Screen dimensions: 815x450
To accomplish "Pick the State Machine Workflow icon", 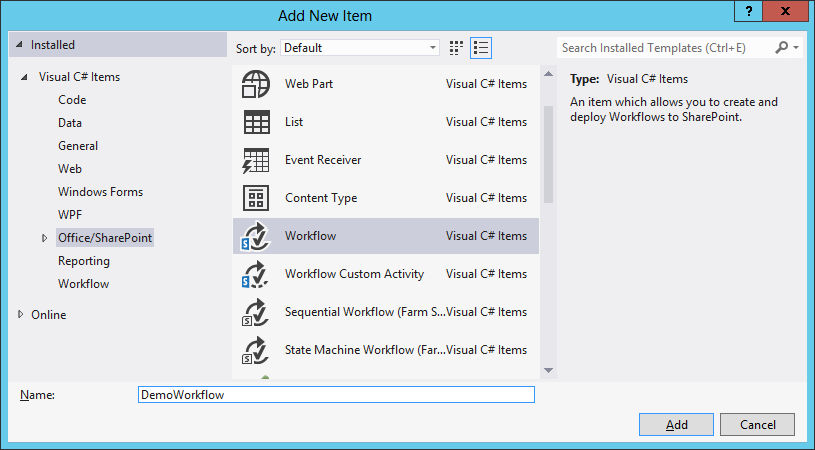I will point(255,350).
